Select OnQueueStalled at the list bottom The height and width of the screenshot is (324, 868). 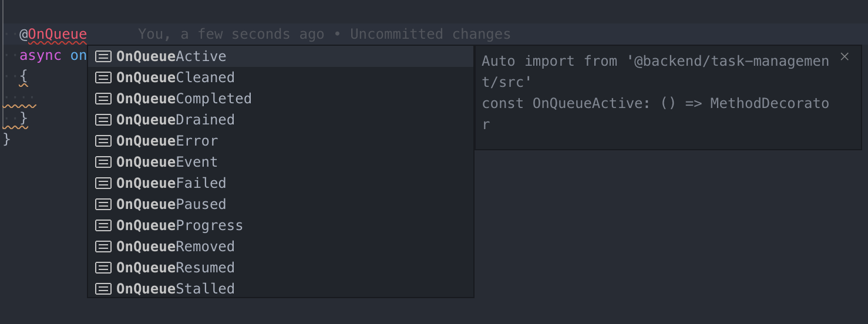click(x=281, y=289)
